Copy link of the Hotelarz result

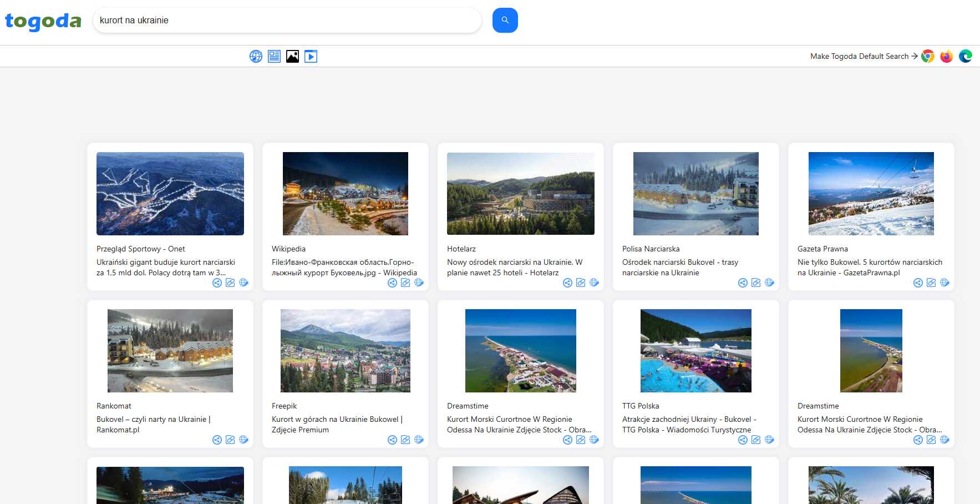coord(581,283)
